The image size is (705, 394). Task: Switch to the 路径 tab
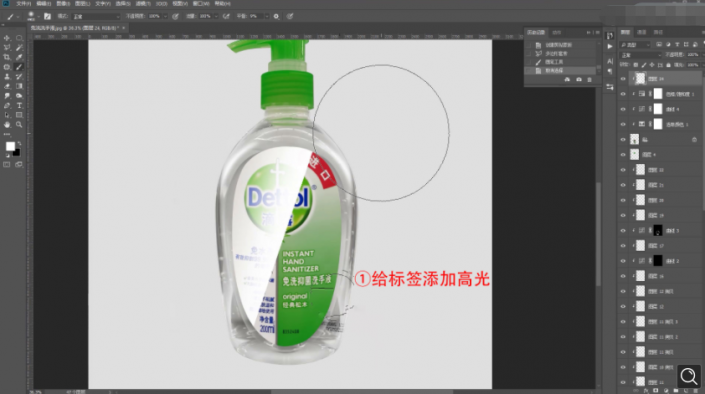click(658, 32)
